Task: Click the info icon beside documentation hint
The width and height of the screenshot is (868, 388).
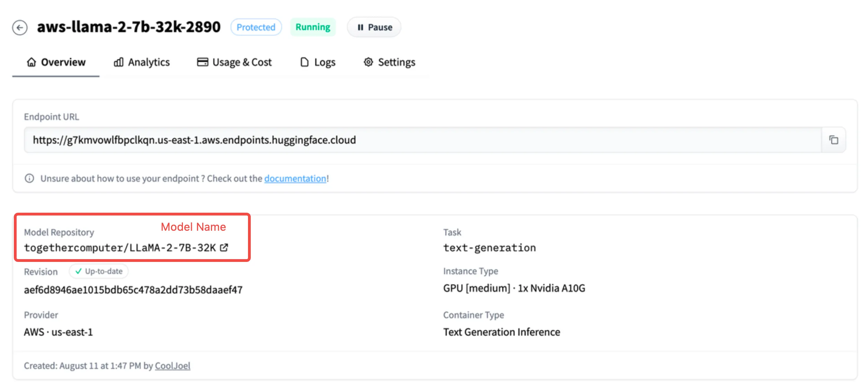Action: point(29,178)
